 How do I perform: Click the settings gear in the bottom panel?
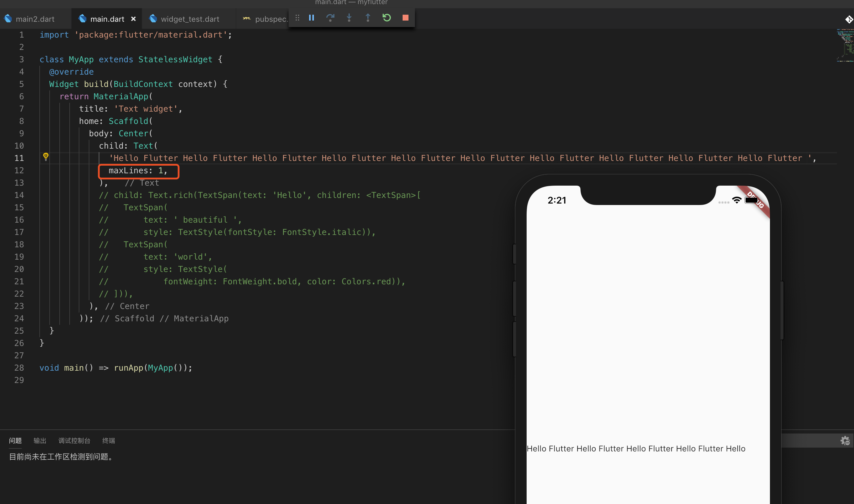(845, 441)
